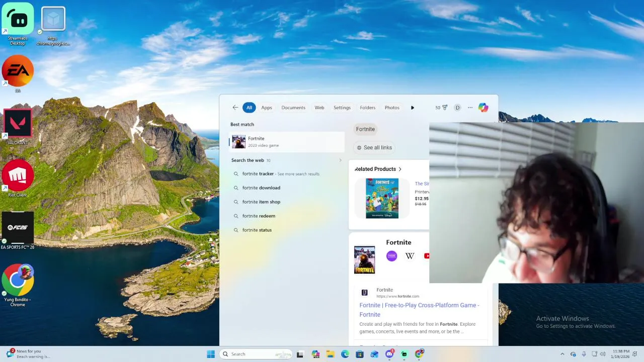Select fortnite redeem web suggestion
644x362 pixels.
(287, 216)
